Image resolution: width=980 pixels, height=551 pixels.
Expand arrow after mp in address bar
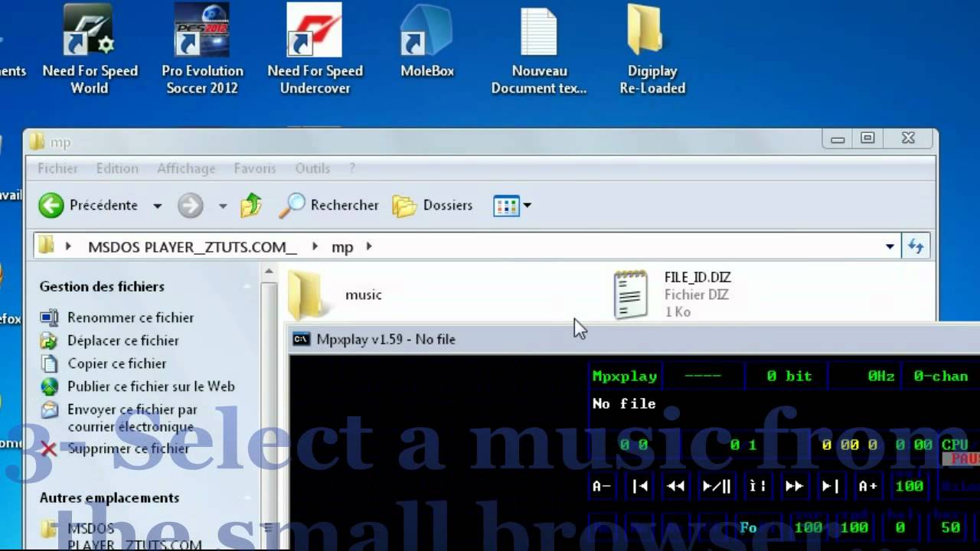click(369, 246)
